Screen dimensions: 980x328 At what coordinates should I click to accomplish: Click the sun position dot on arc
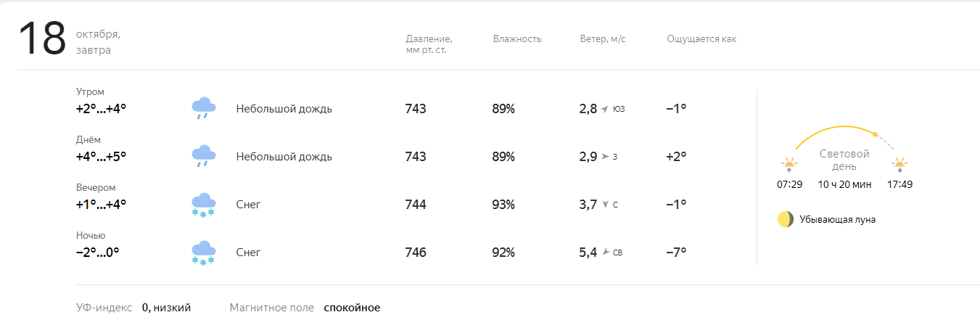[x=875, y=134]
